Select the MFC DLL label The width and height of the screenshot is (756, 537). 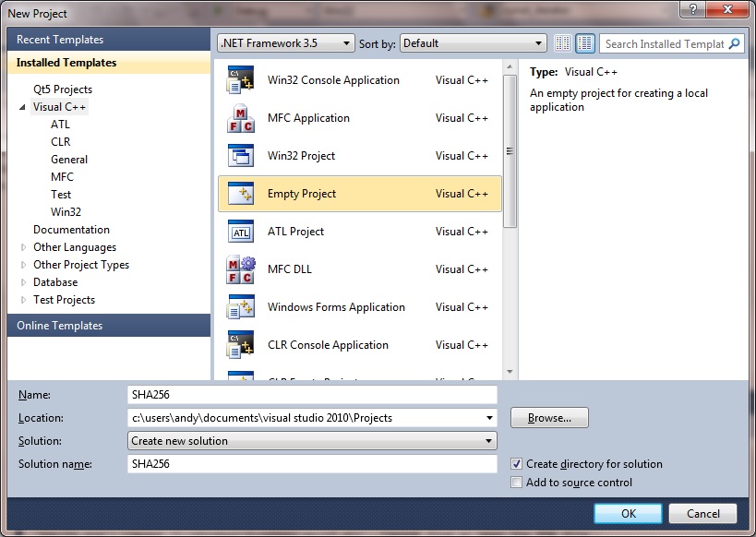coord(290,269)
